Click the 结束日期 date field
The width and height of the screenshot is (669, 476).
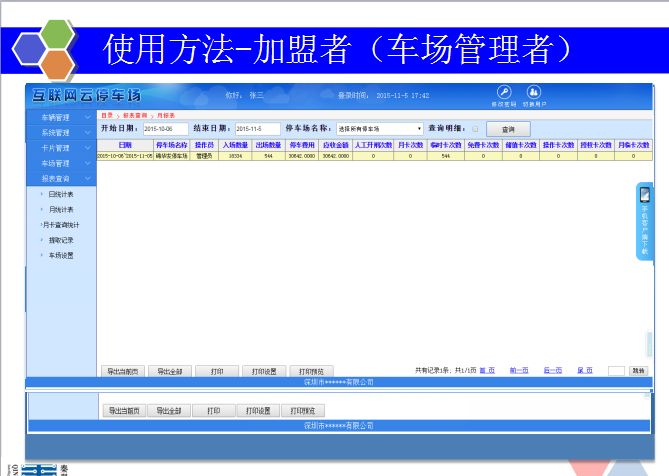(x=257, y=129)
